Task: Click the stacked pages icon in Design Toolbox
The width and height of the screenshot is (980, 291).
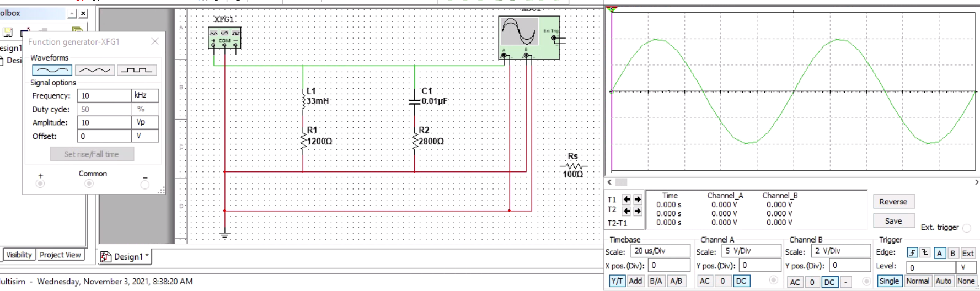Action: 77,30
